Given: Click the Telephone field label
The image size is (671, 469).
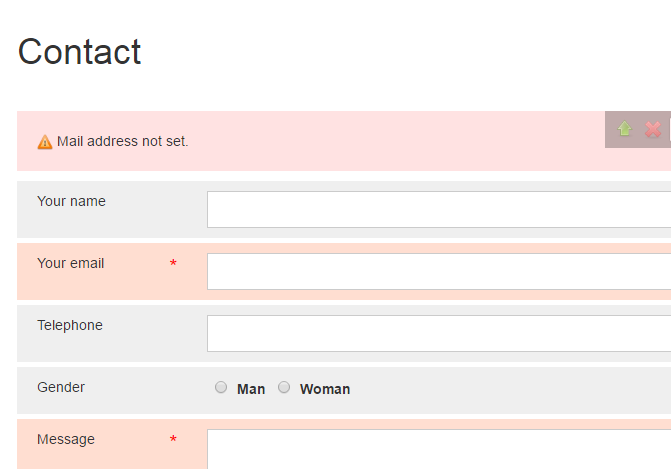Looking at the screenshot, I should [70, 325].
